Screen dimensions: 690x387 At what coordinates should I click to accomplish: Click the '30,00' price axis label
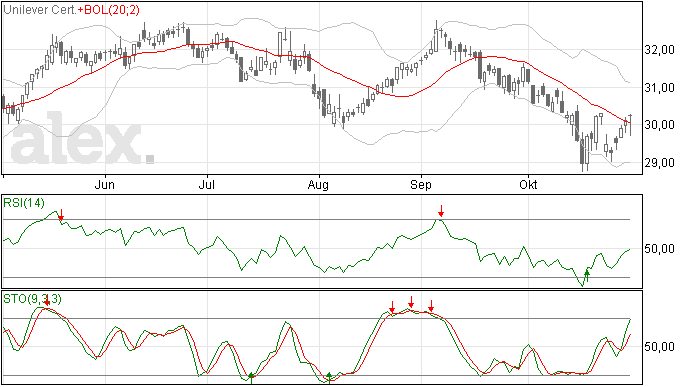[659, 125]
